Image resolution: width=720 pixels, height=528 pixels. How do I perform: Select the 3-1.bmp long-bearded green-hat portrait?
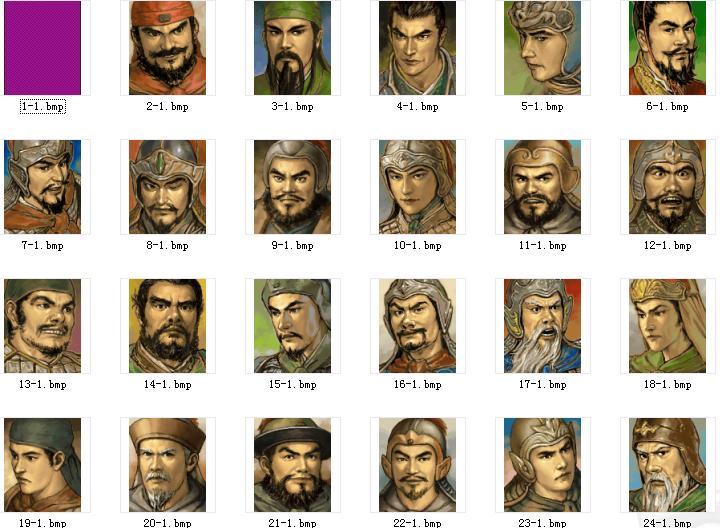292,48
